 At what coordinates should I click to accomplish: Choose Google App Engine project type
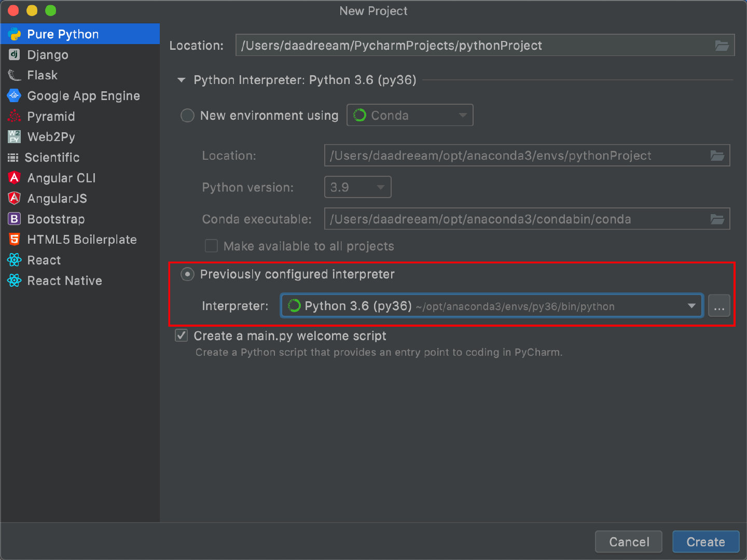point(80,95)
